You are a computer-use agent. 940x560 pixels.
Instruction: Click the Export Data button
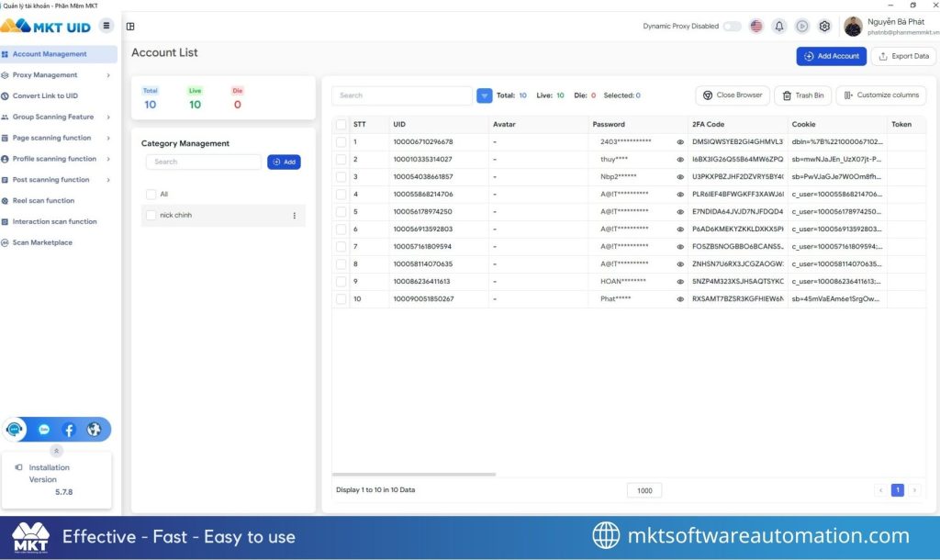902,56
